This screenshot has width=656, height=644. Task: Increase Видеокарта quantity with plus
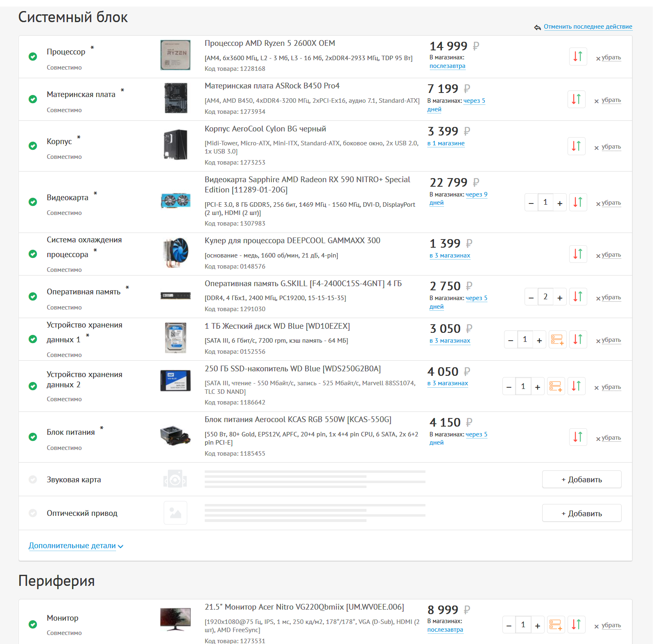(x=560, y=203)
